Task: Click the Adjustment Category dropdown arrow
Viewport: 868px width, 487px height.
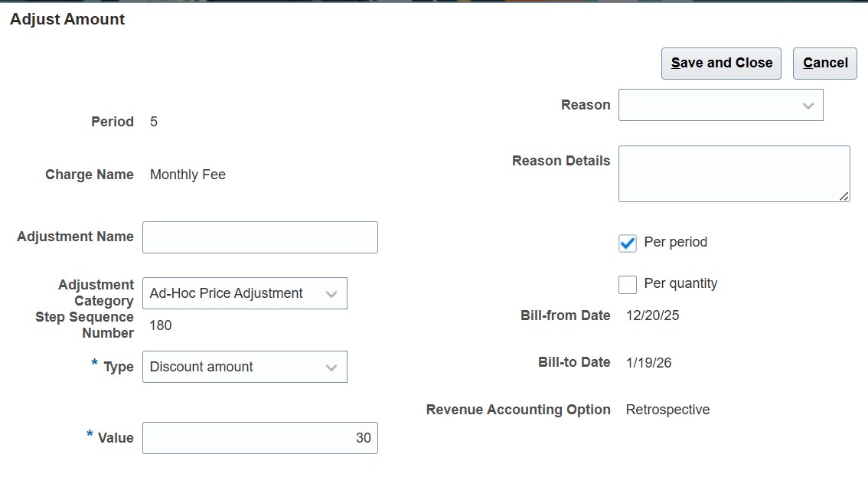Action: pos(332,293)
